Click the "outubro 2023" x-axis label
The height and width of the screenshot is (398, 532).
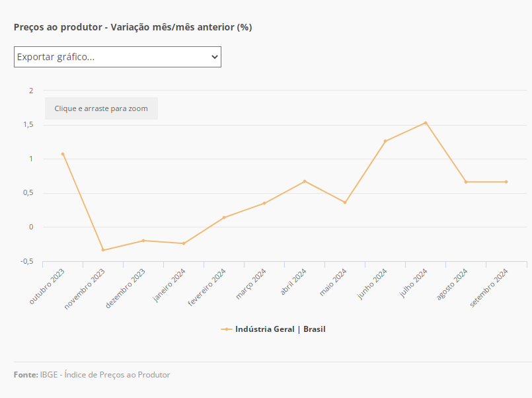pyautogui.click(x=48, y=286)
